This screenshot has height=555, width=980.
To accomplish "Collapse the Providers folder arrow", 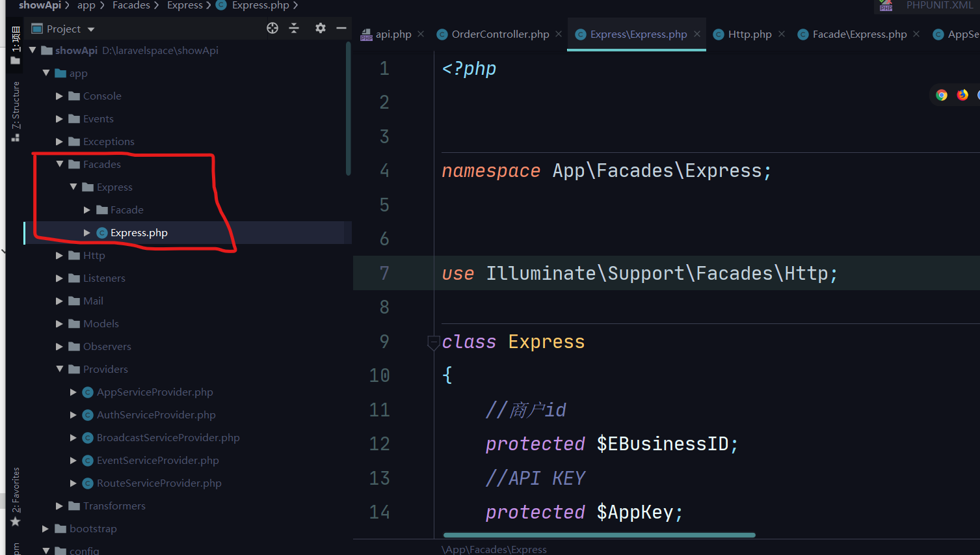I will 60,369.
